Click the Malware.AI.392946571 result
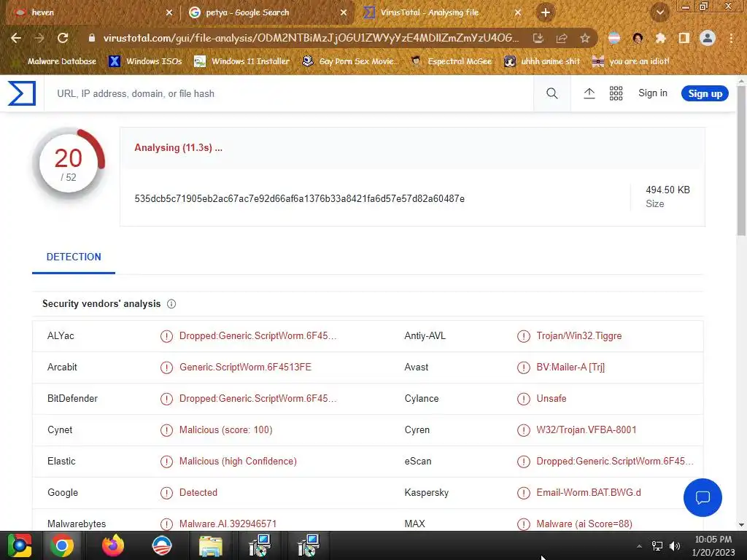The width and height of the screenshot is (747, 560). [x=228, y=524]
